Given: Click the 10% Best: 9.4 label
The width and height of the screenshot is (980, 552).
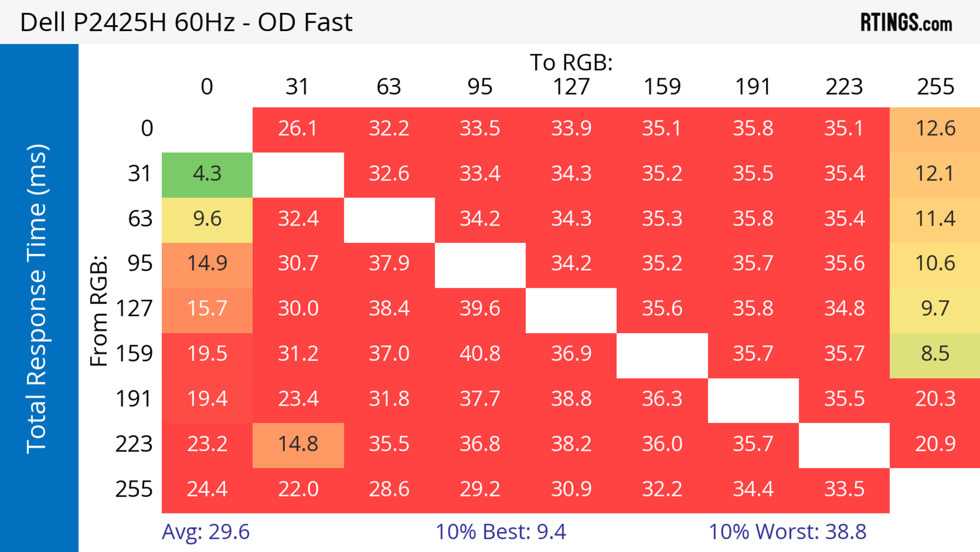Looking at the screenshot, I should (501, 532).
